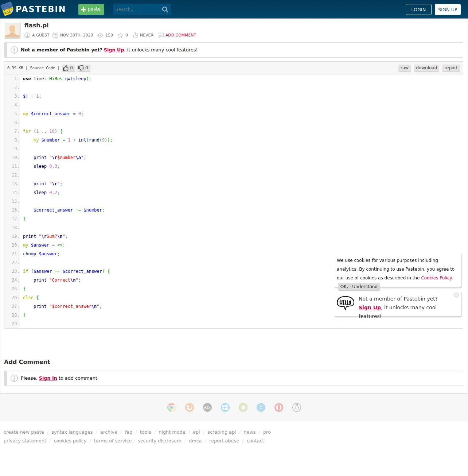
Task: Click the star rating icon
Action: point(120,35)
